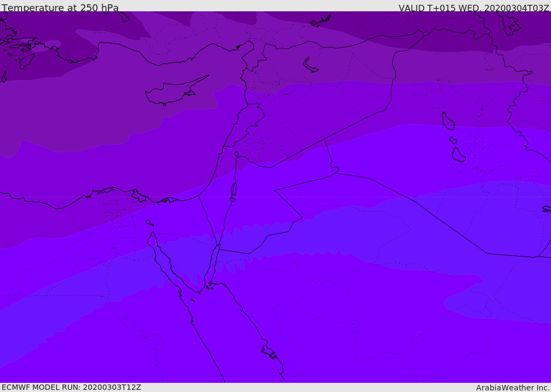This screenshot has height=392, width=551.
Task: Click the 'Temperature at 250 hPa' title
Action: click(60, 8)
